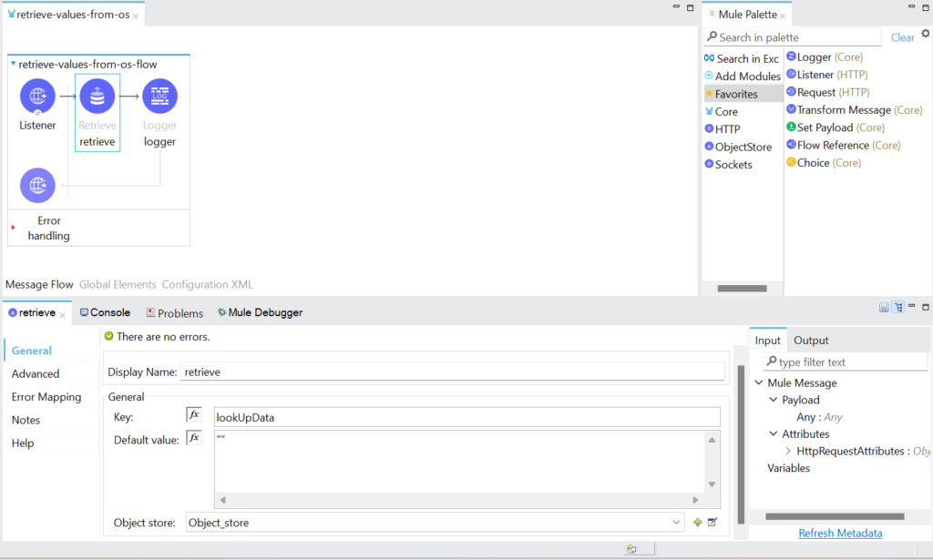This screenshot has width=933, height=560.
Task: Click inside the palette search field
Action: 793,36
